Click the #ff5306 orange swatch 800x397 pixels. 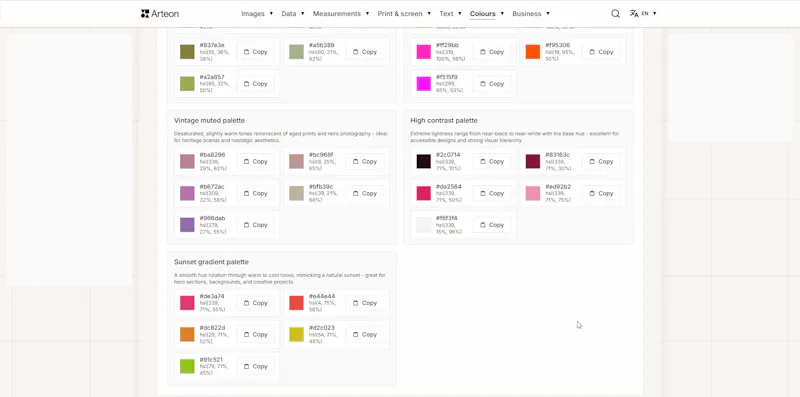pos(533,52)
